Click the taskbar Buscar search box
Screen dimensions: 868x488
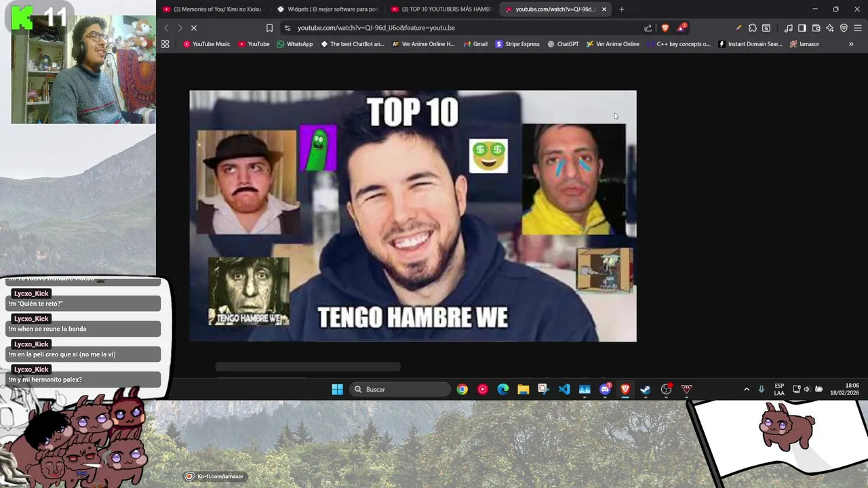401,389
